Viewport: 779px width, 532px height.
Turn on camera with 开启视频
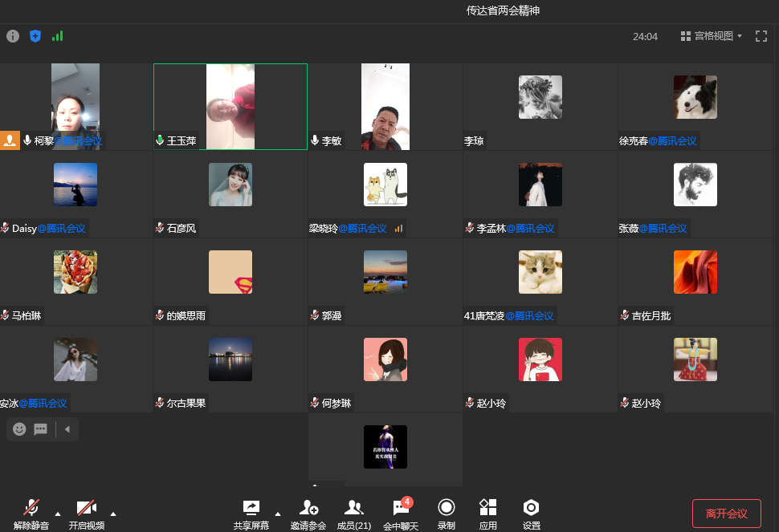point(86,513)
